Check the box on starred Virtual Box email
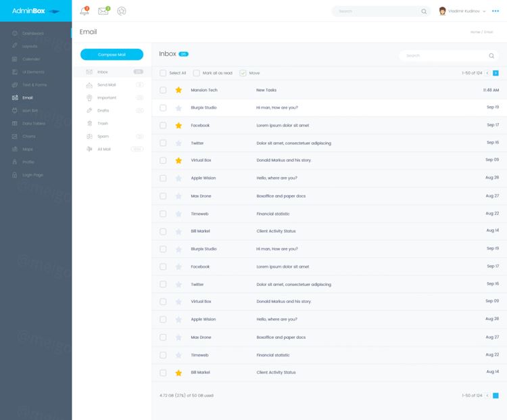Image resolution: width=507 pixels, height=420 pixels. point(163,160)
